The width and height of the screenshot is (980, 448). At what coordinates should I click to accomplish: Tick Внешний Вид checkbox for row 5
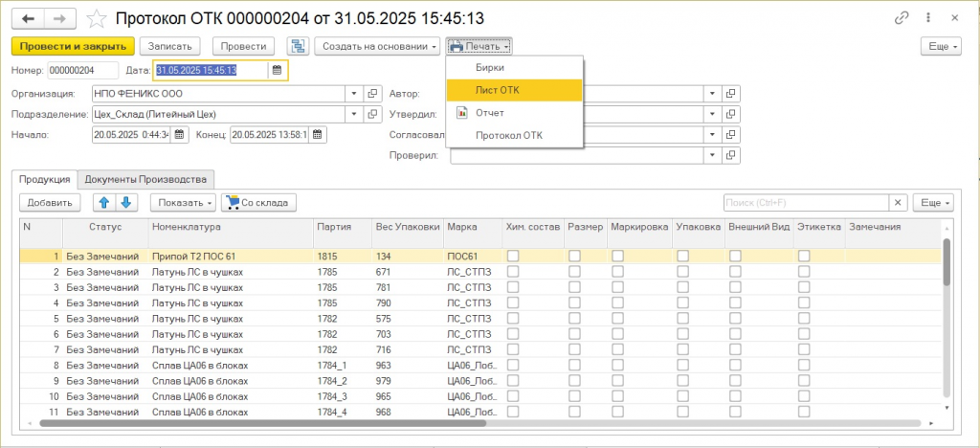736,319
